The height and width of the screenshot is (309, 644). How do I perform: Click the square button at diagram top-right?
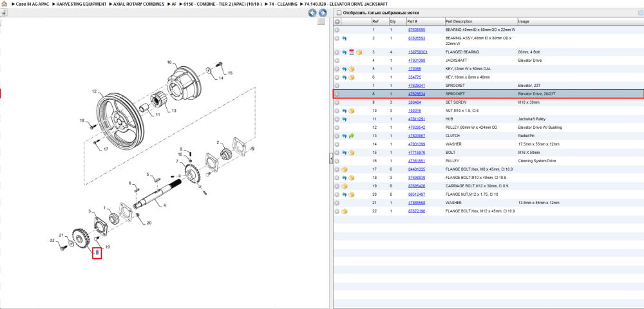pyautogui.click(x=321, y=22)
